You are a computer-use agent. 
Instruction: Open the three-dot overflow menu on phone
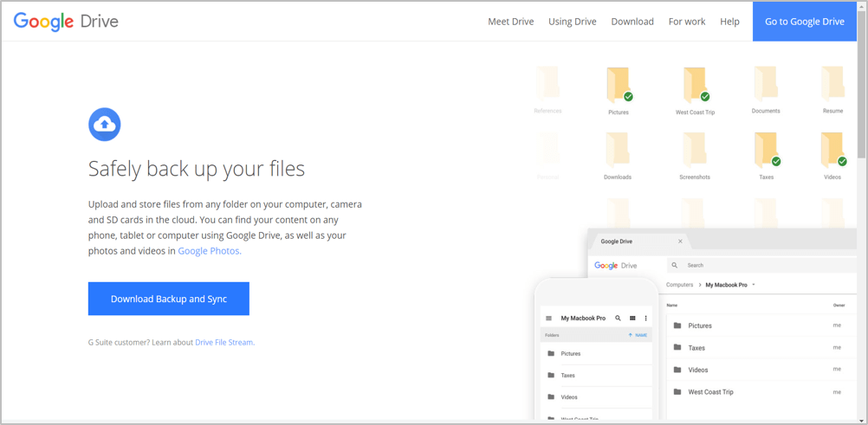click(645, 319)
